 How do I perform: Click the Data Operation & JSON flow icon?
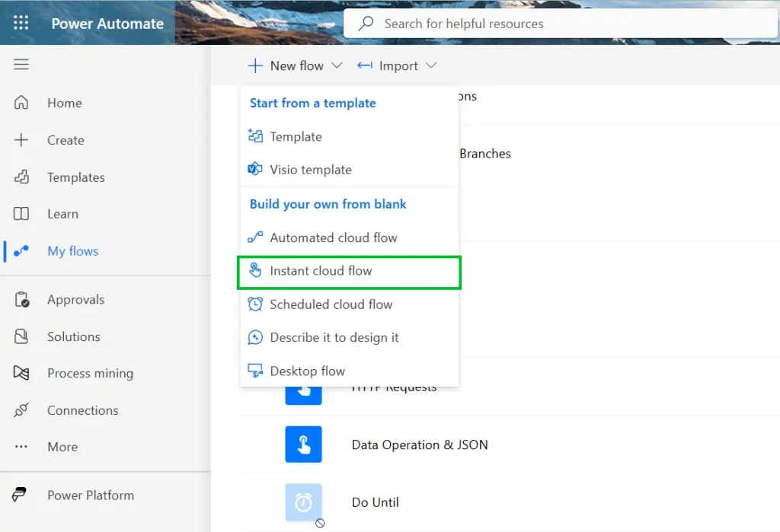click(303, 444)
